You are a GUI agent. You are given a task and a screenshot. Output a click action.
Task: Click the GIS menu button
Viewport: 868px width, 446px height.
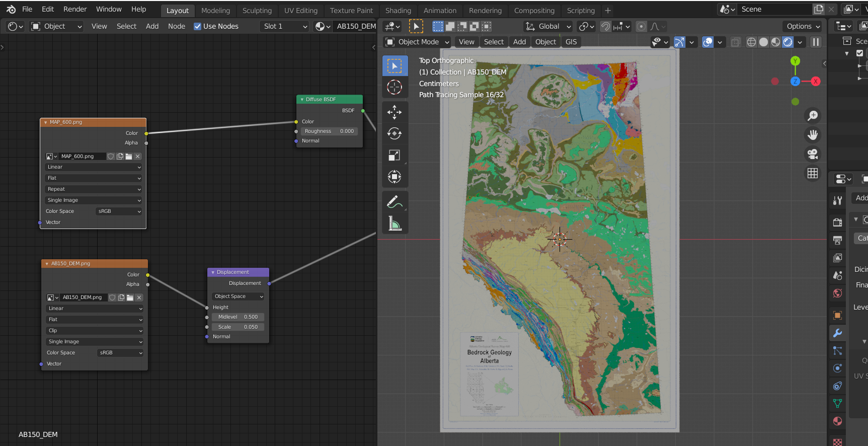coord(571,42)
